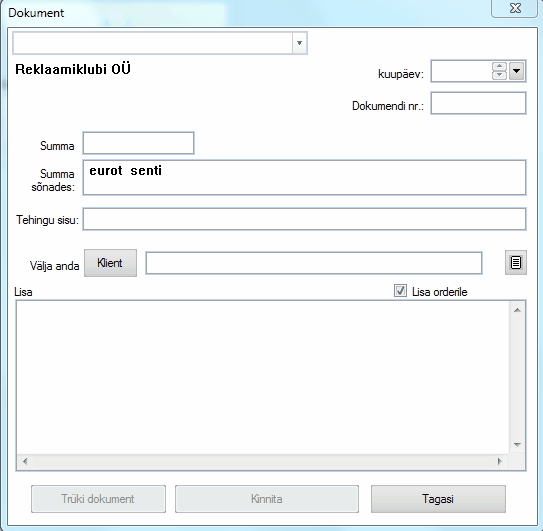Click the Kinnita button
The image size is (543, 531).
pyautogui.click(x=267, y=499)
